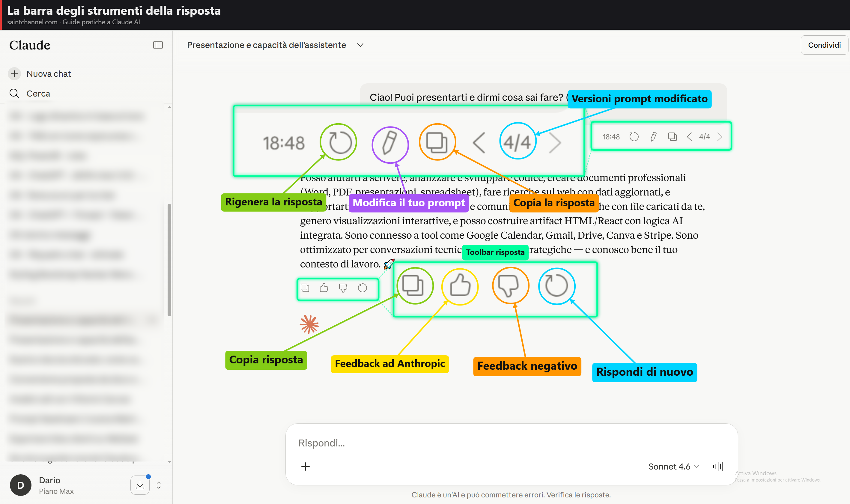This screenshot has height=504, width=850.
Task: Open the chat title dropdown chevron
Action: pyautogui.click(x=360, y=45)
